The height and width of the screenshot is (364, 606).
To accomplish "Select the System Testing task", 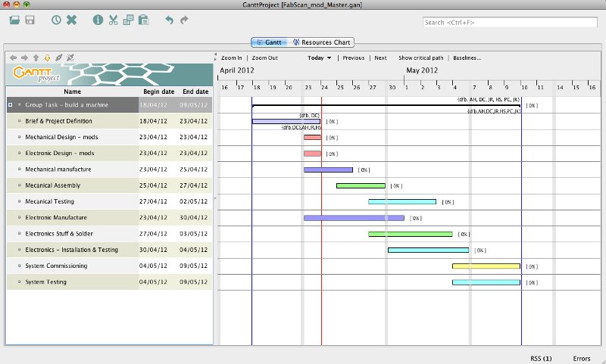I will point(109,282).
